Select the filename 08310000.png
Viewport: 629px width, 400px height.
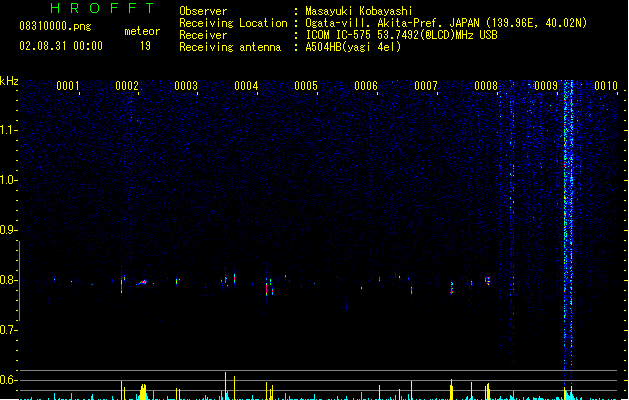(x=55, y=26)
